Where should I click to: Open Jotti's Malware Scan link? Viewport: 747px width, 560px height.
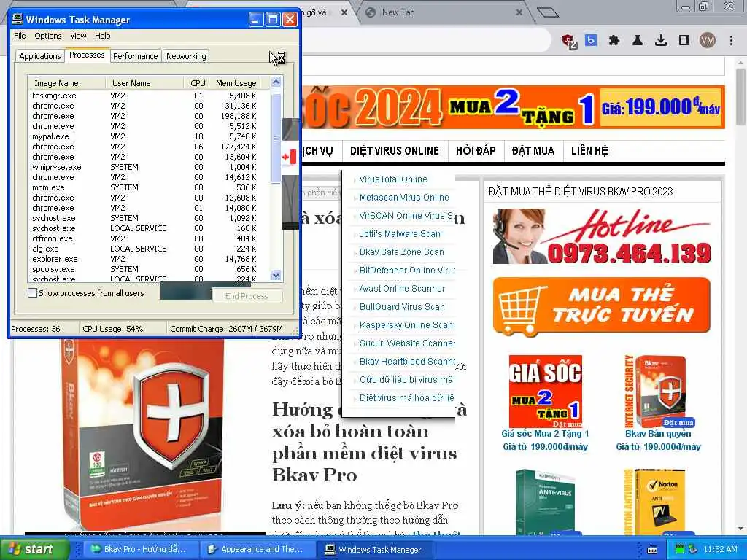tap(400, 234)
